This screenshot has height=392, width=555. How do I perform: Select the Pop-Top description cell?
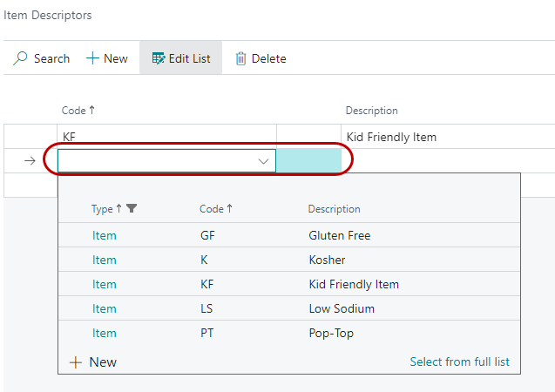[x=331, y=333]
